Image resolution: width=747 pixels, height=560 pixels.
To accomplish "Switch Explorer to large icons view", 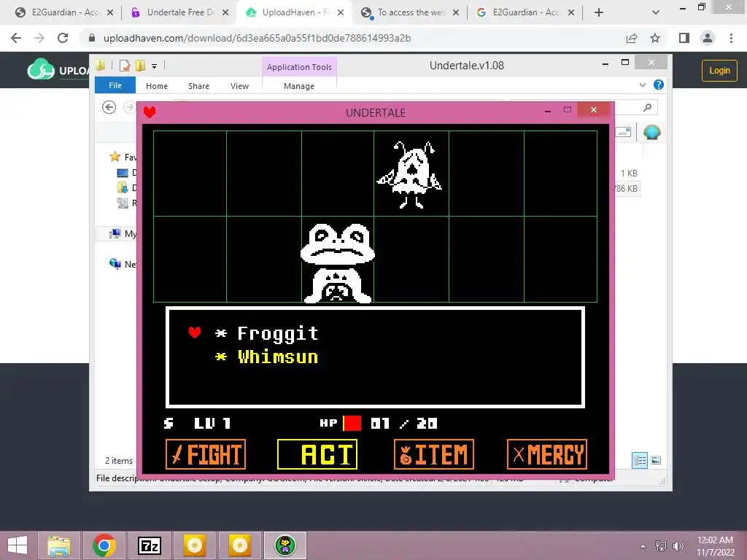I will tap(656, 460).
